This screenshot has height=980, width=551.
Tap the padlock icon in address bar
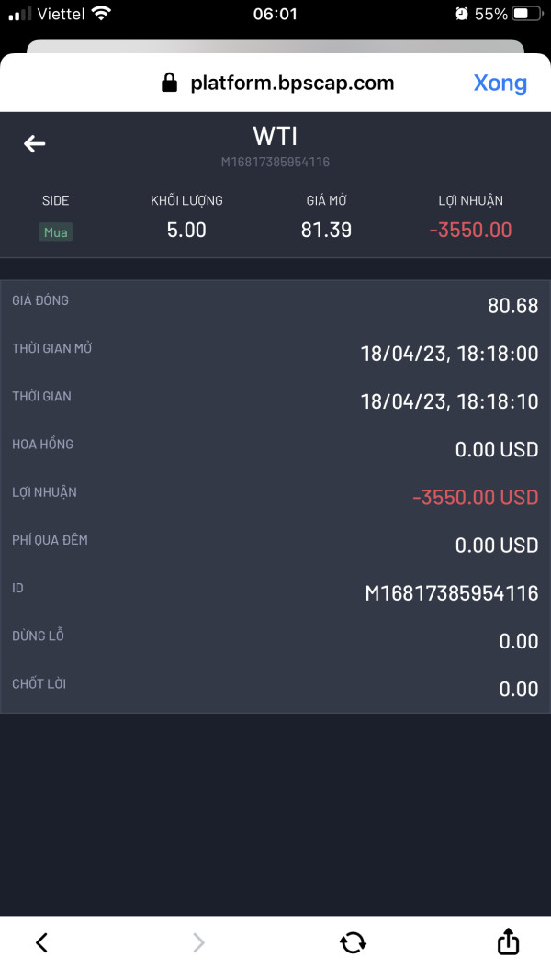(x=169, y=84)
